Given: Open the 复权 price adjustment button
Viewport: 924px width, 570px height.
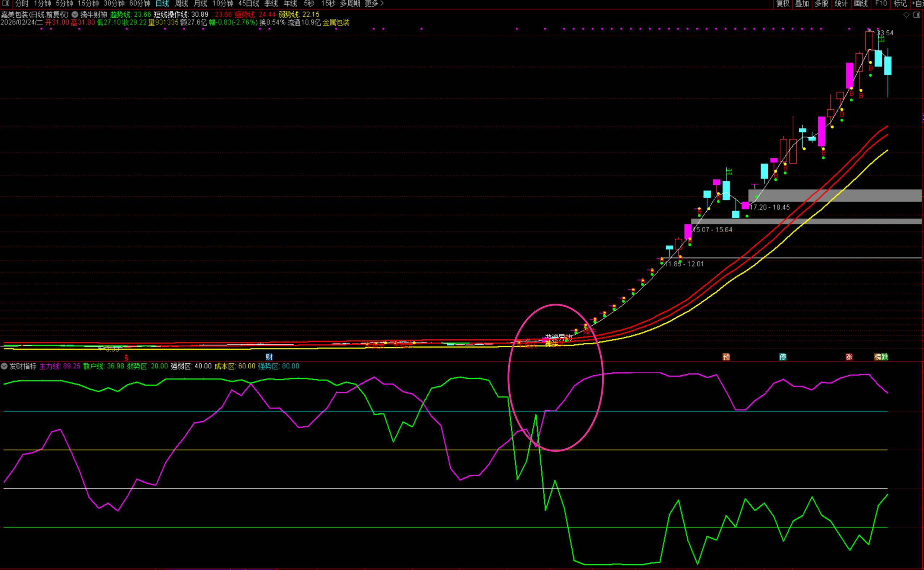Looking at the screenshot, I should coord(783,3).
